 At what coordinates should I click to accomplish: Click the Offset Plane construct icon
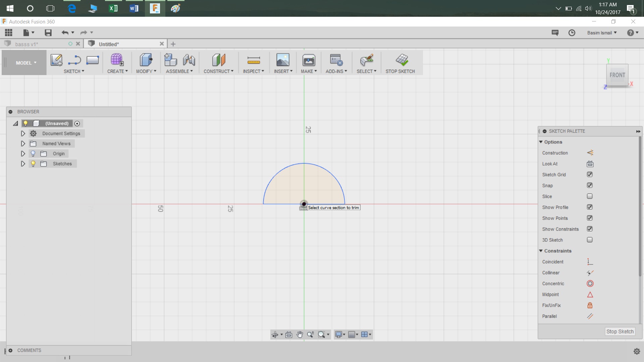click(219, 60)
